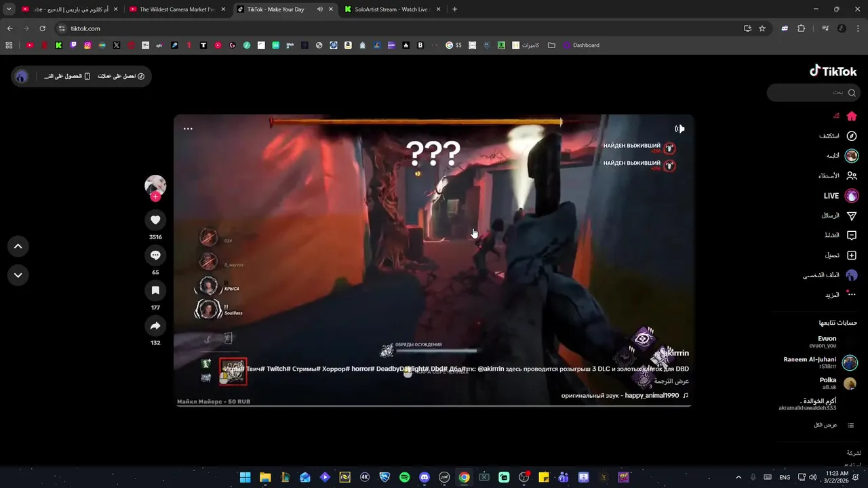Open the Dashboard bookmark
Screen dimensions: 868x488
tap(580, 45)
